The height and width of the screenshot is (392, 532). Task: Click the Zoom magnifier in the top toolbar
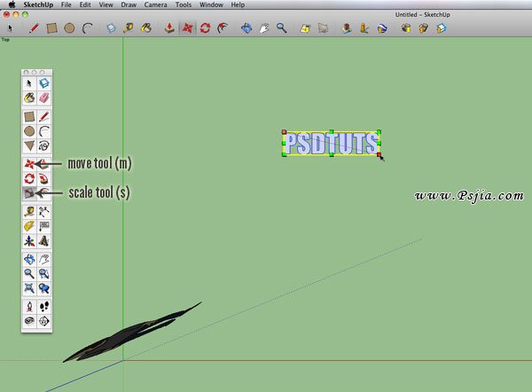point(281,28)
